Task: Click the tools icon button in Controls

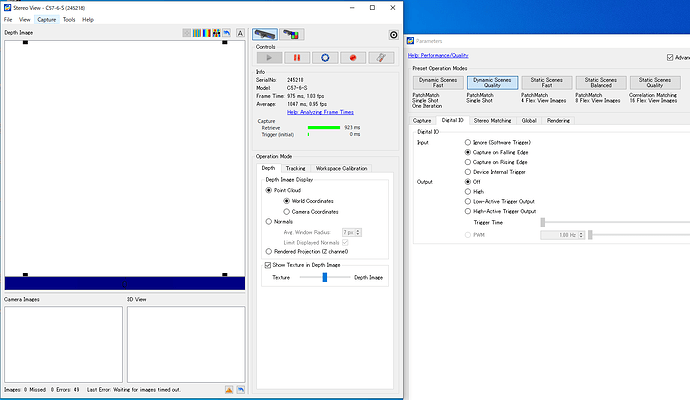Action: [x=381, y=58]
